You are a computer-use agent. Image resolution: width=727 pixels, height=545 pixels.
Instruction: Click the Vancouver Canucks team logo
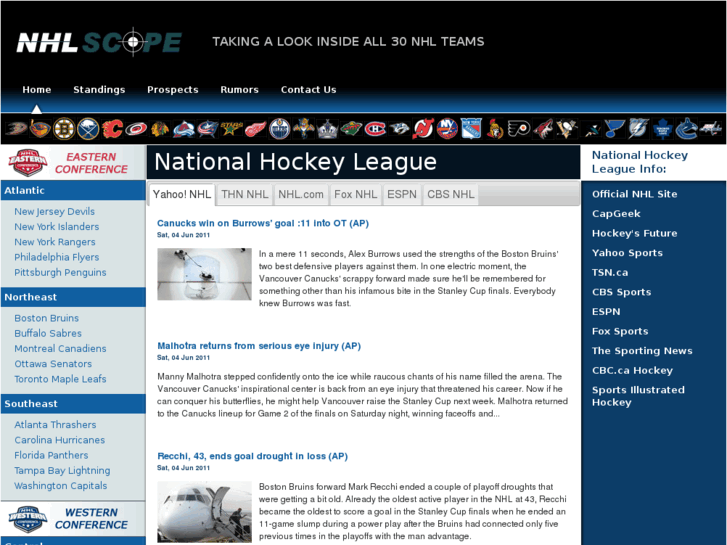687,128
